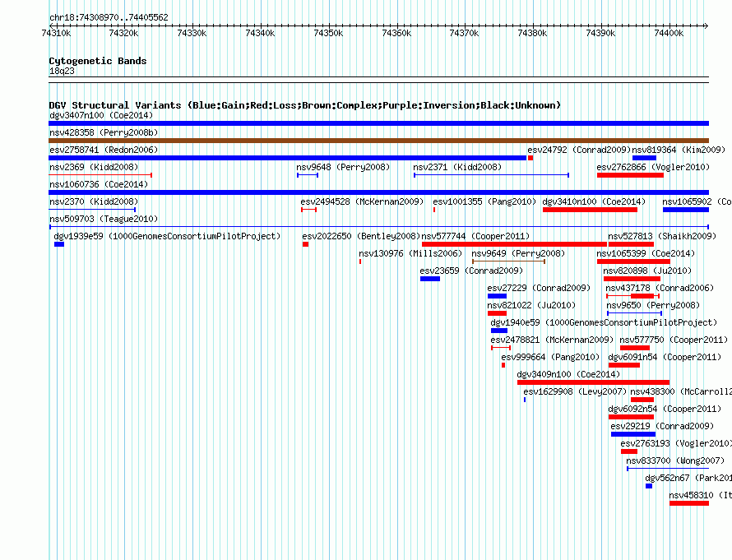
Task: Click the dgv6092n54 (Cooper2011) red bar
Action: (631, 417)
